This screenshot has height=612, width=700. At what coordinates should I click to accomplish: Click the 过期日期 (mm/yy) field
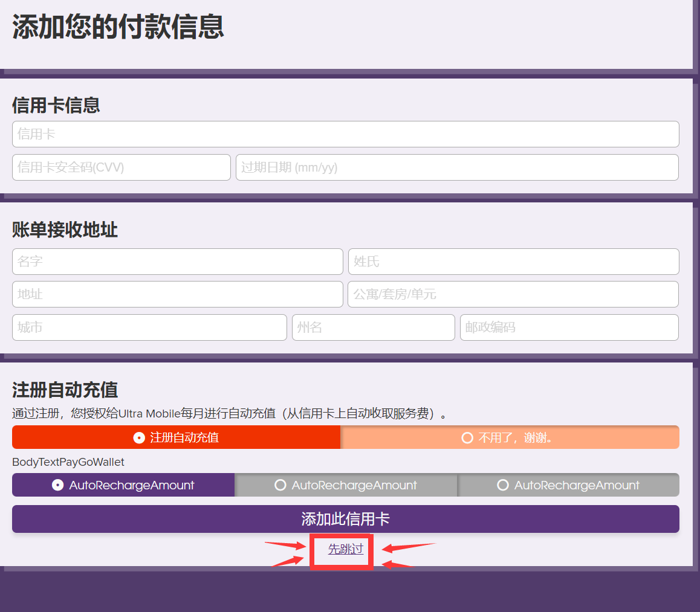click(x=457, y=167)
